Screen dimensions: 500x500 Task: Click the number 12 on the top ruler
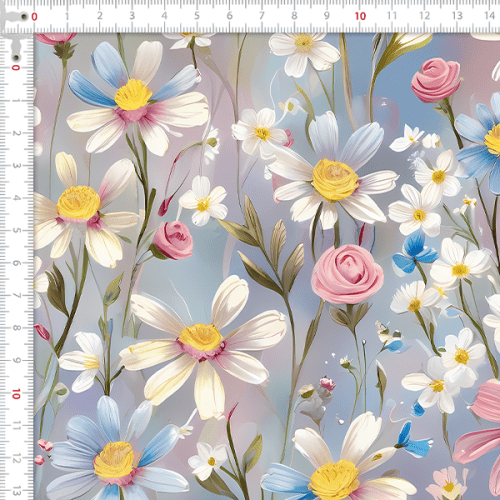[x=424, y=15]
